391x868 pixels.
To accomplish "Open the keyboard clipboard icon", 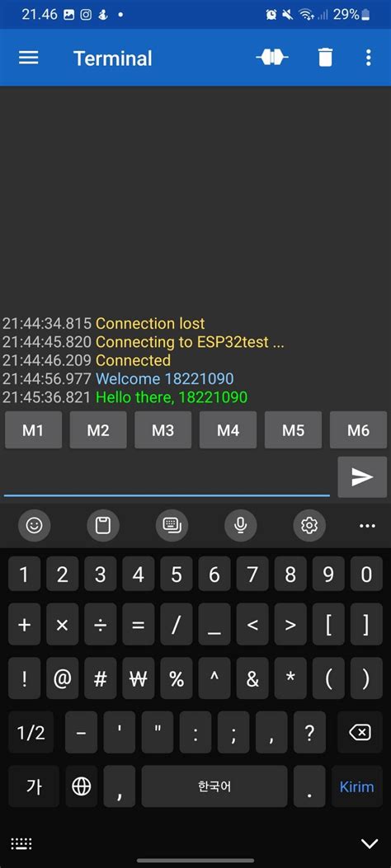I will pyautogui.click(x=103, y=525).
